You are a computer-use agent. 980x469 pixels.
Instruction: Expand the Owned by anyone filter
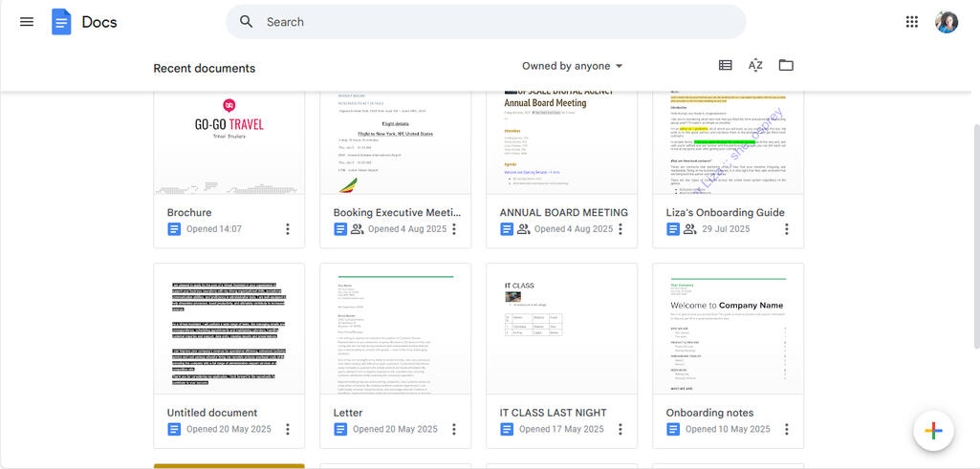(573, 66)
